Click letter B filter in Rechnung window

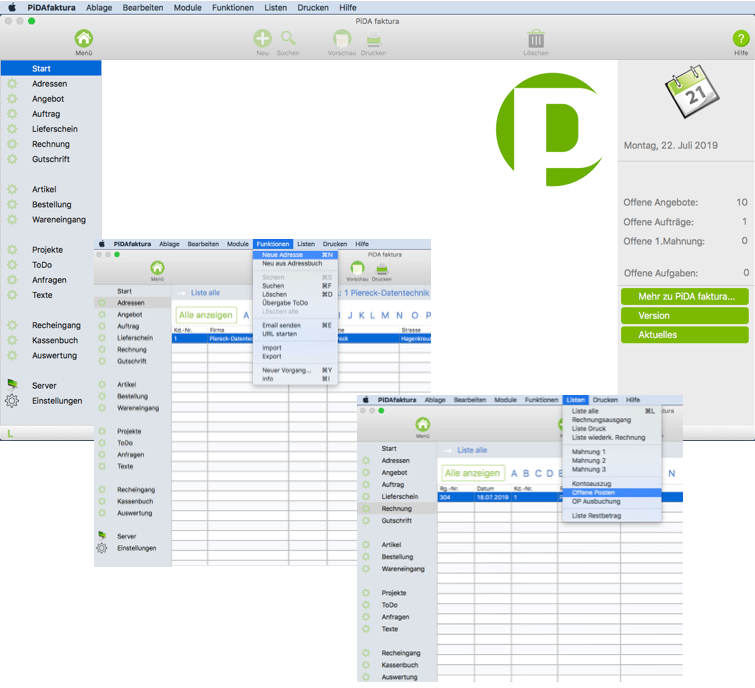click(x=526, y=473)
